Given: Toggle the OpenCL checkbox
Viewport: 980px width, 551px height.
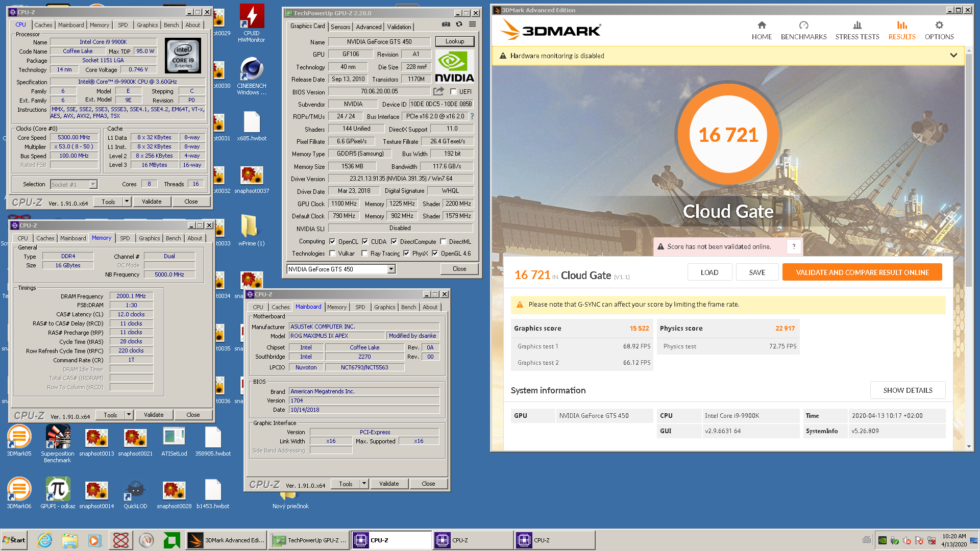Looking at the screenshot, I should pyautogui.click(x=332, y=242).
